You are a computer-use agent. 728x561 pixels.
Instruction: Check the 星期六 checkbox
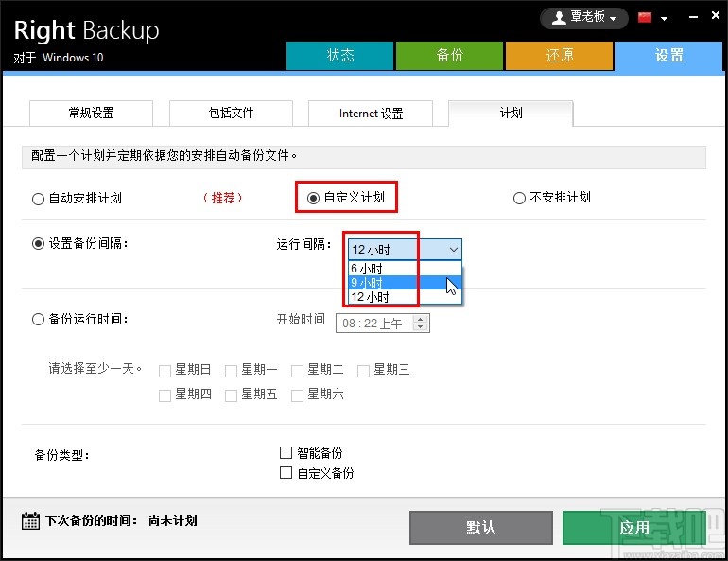[x=297, y=395]
